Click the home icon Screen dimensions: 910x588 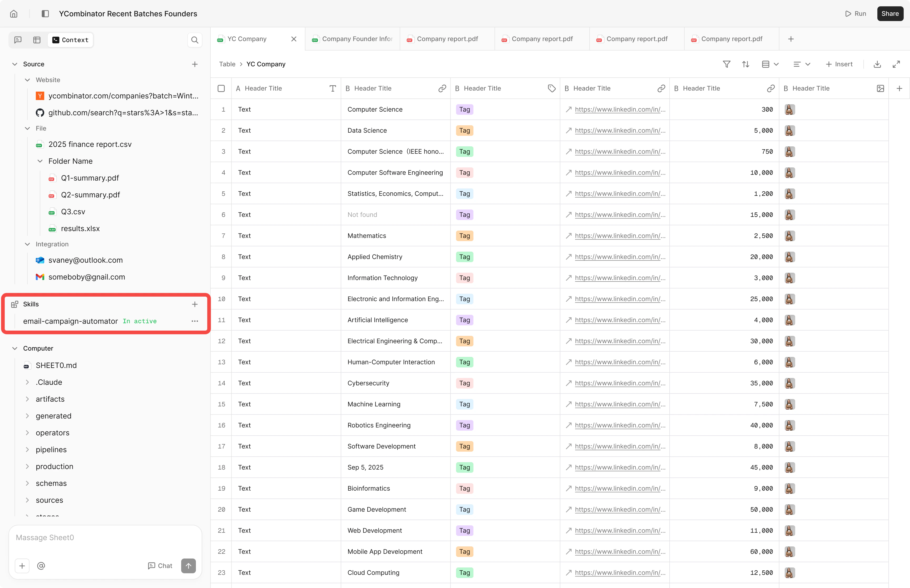(14, 14)
